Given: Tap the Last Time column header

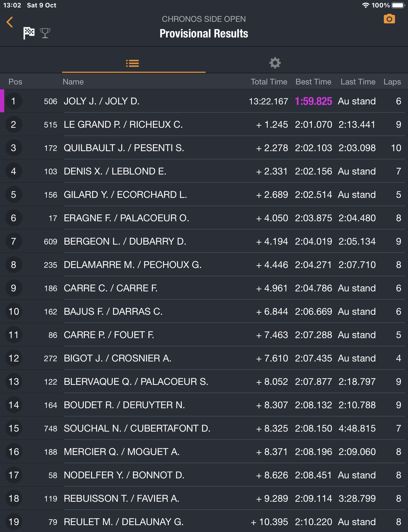Looking at the screenshot, I should [x=358, y=82].
